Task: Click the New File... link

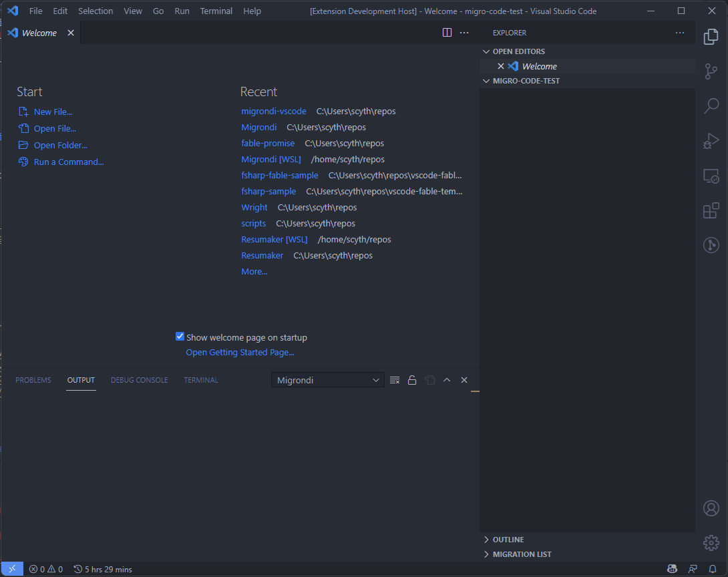Action: (x=53, y=112)
